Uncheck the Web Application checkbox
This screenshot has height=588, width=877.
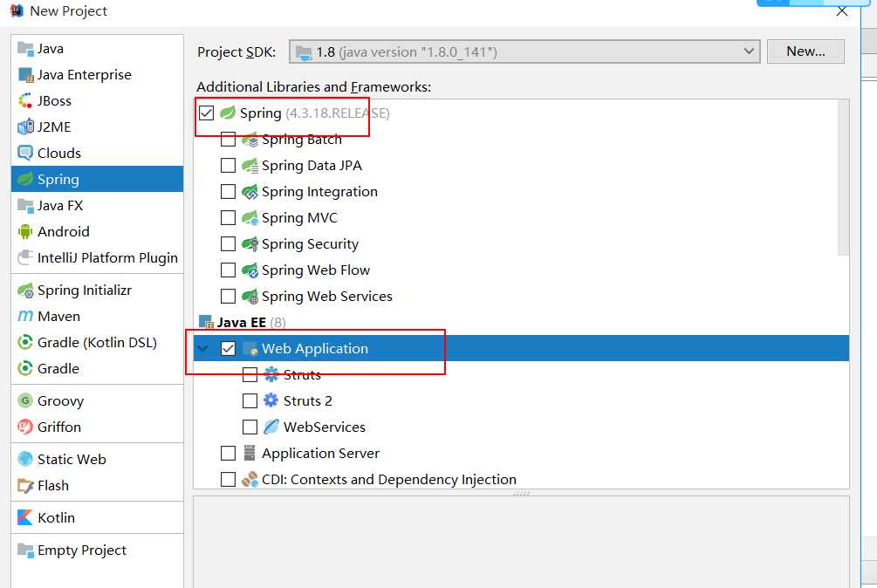(229, 349)
